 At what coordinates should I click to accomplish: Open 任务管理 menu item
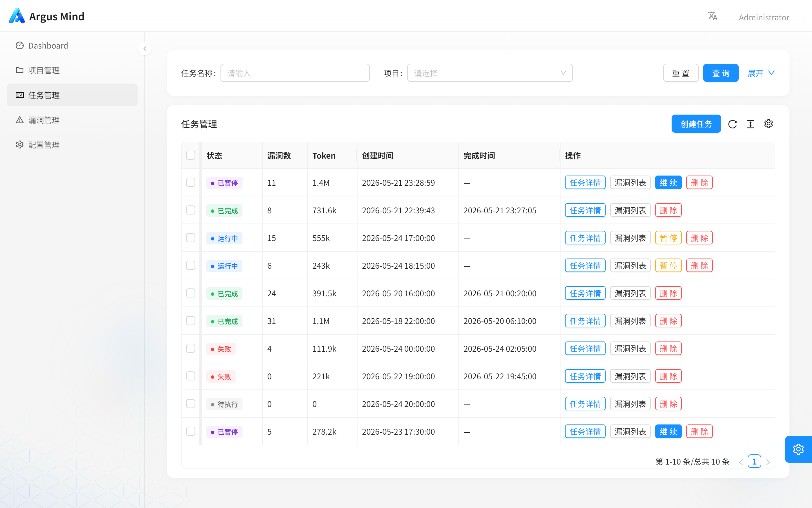pos(72,95)
